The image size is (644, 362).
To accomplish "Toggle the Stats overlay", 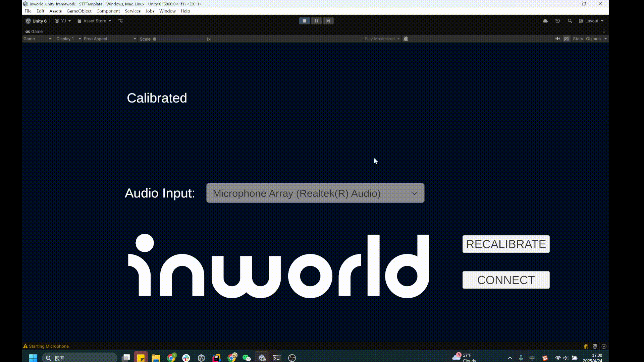I will (578, 39).
